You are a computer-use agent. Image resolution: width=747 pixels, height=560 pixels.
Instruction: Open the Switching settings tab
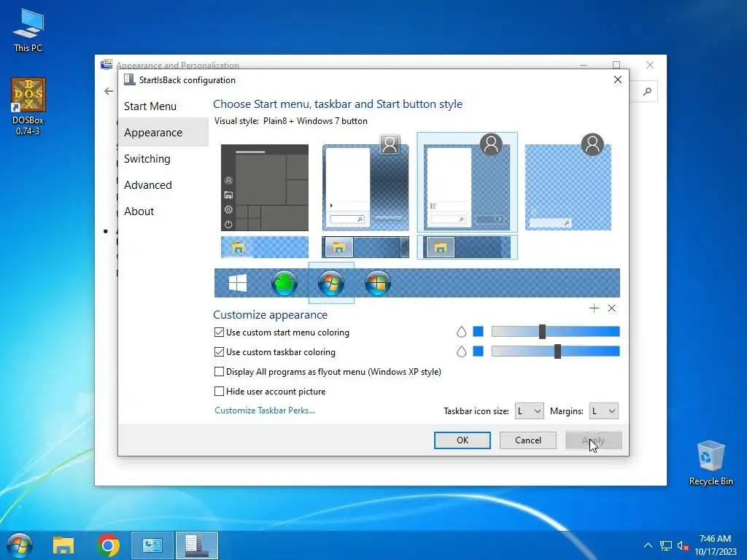[163, 158]
